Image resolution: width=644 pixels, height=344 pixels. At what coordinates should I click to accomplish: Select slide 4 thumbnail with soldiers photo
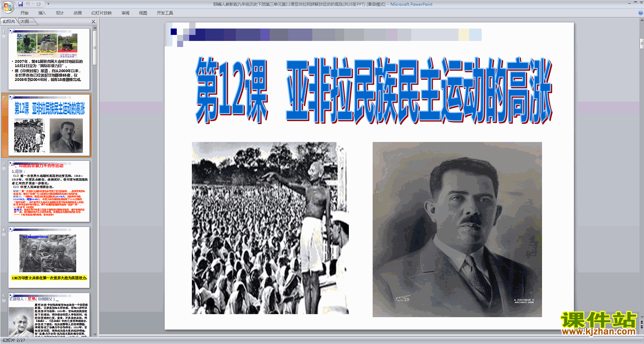pos(49,257)
